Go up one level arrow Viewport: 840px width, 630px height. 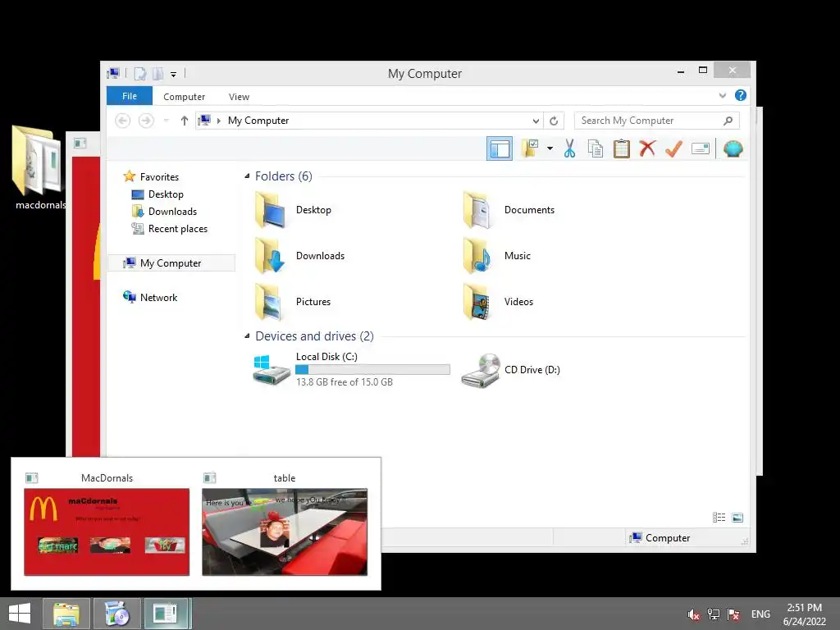185,121
